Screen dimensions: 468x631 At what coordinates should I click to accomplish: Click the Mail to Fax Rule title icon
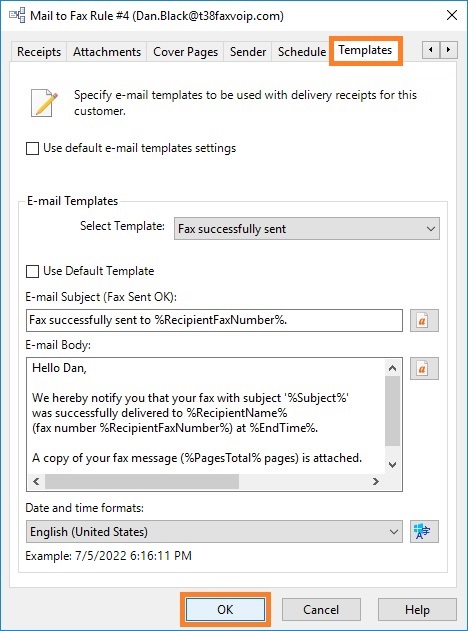[x=17, y=16]
